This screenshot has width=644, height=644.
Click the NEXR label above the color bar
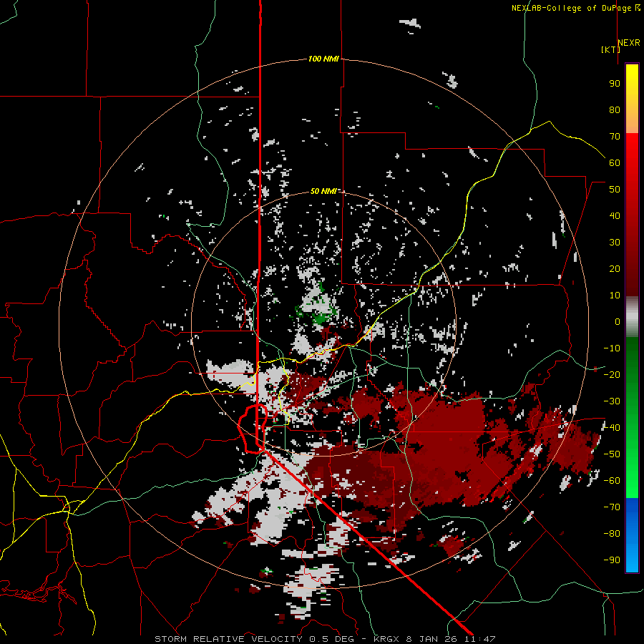629,43
